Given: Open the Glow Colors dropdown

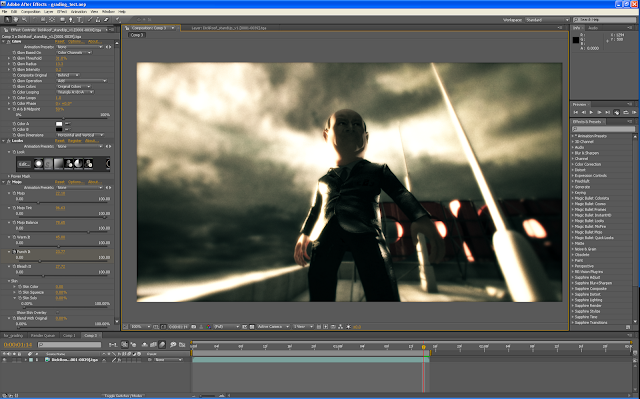Looking at the screenshot, I should (73, 86).
